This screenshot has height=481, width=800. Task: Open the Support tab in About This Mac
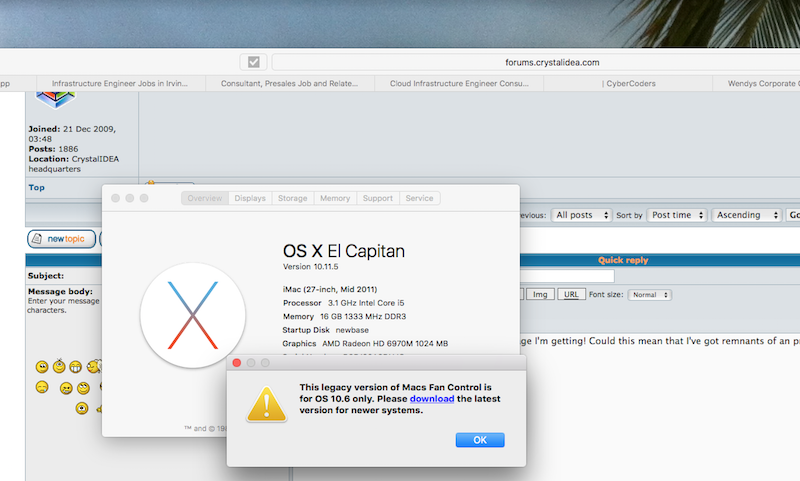(x=378, y=198)
